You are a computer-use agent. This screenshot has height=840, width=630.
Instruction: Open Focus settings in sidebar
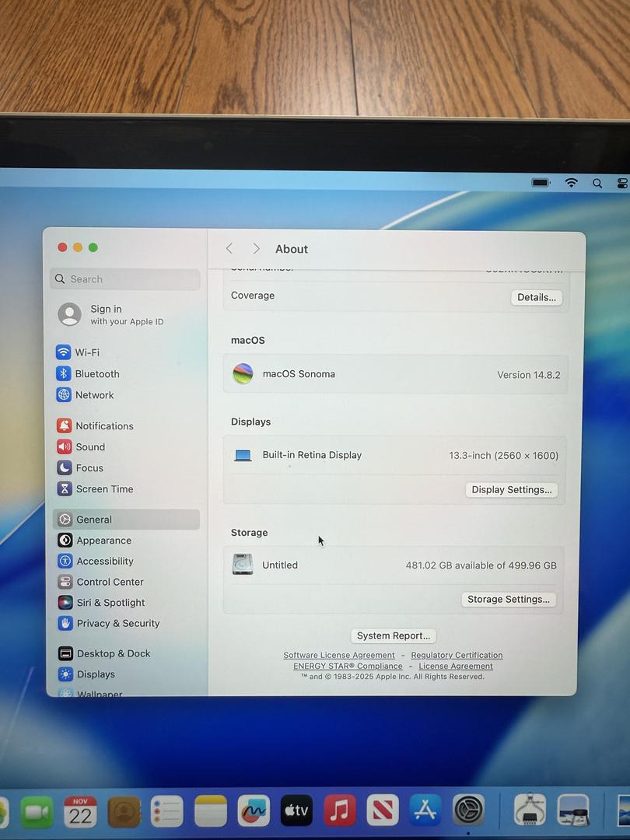(80, 467)
